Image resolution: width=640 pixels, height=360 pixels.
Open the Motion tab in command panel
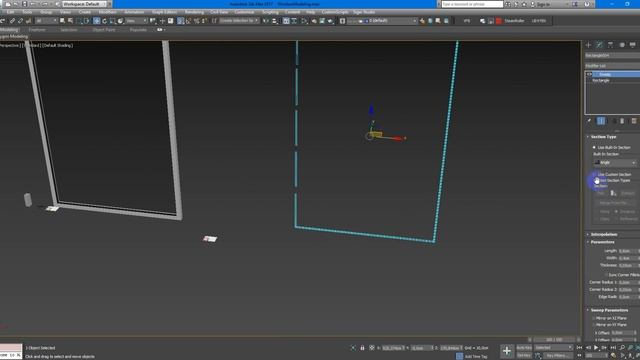[x=622, y=45]
